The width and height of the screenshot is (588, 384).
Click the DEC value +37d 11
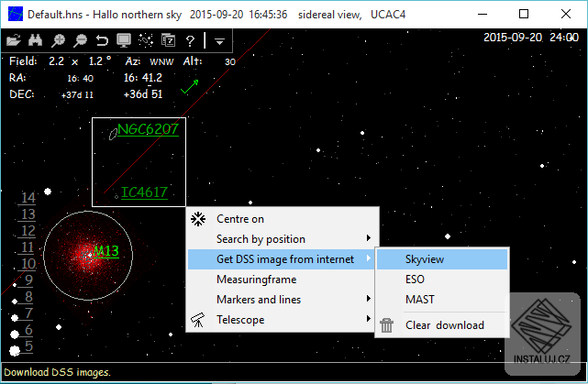(x=77, y=94)
